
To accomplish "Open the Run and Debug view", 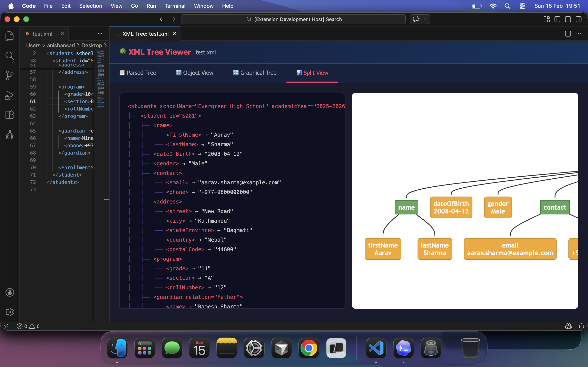I will pos(9,95).
